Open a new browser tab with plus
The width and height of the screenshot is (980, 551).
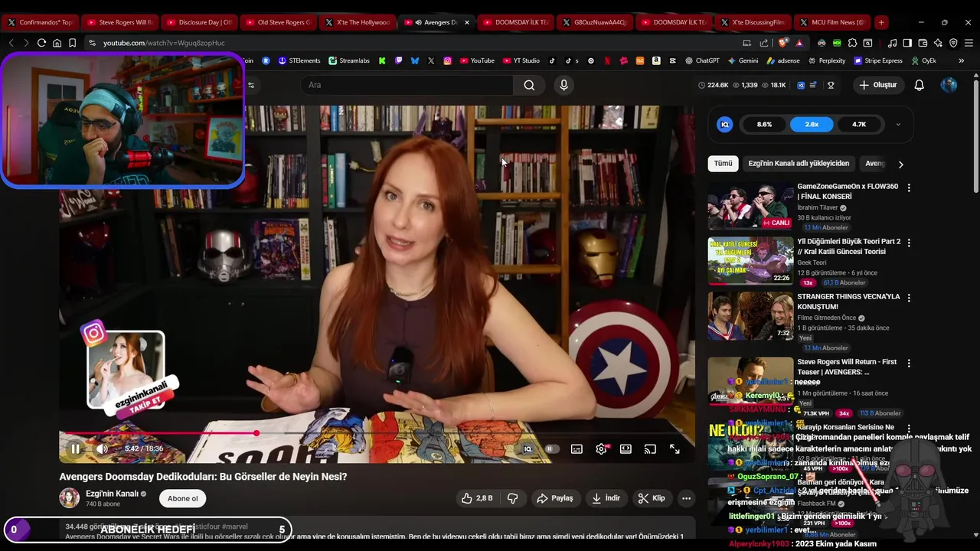tap(881, 22)
